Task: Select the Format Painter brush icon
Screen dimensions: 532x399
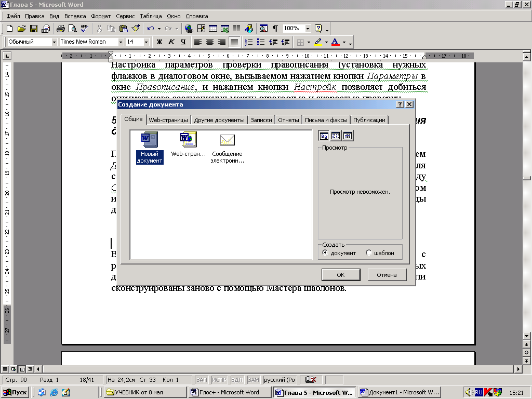Action: (136, 29)
